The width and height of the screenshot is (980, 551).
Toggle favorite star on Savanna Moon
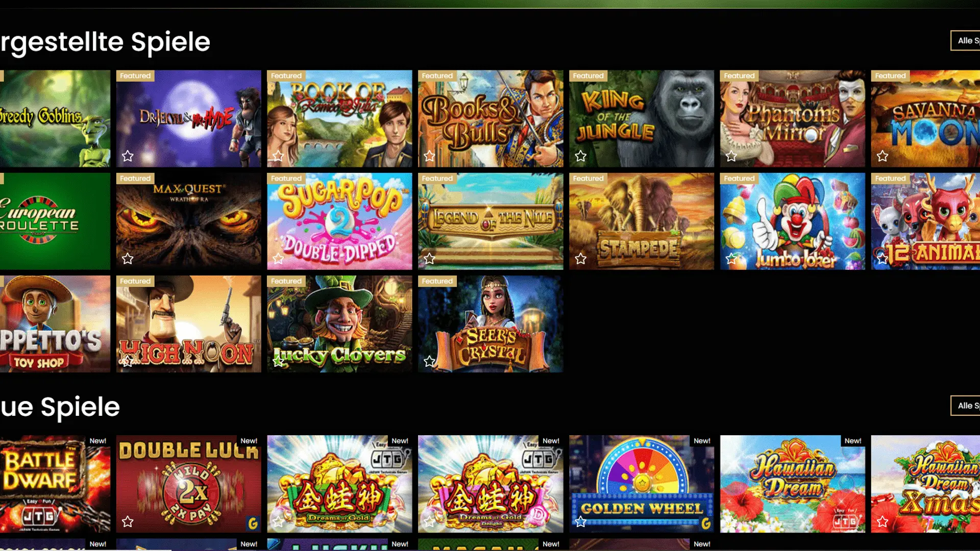[x=883, y=156]
